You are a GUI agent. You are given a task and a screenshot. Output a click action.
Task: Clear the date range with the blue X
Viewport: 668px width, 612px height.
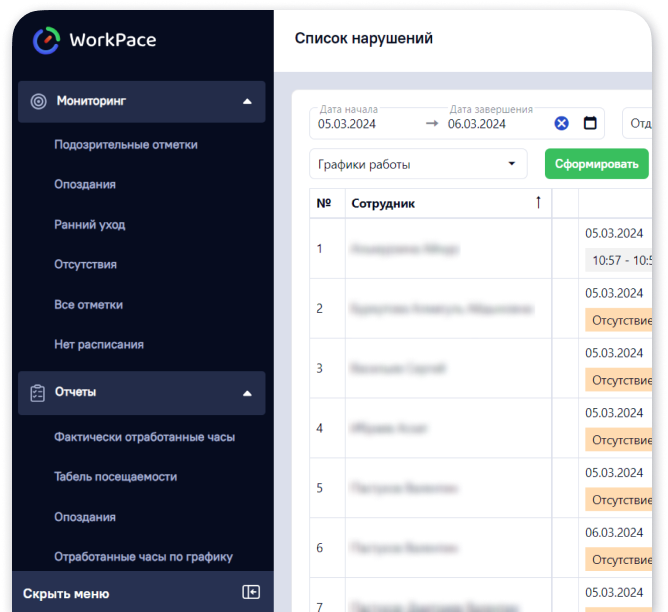(x=561, y=124)
